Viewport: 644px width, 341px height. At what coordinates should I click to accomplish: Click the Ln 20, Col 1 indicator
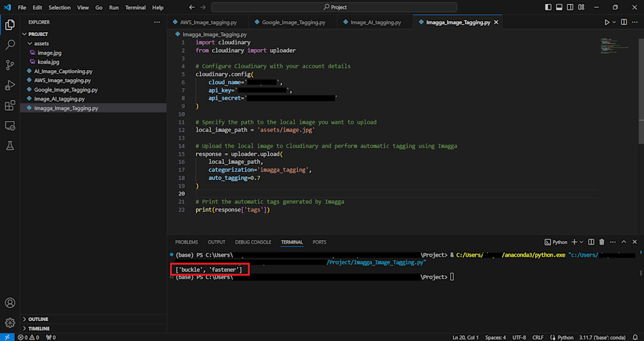[x=466, y=337]
